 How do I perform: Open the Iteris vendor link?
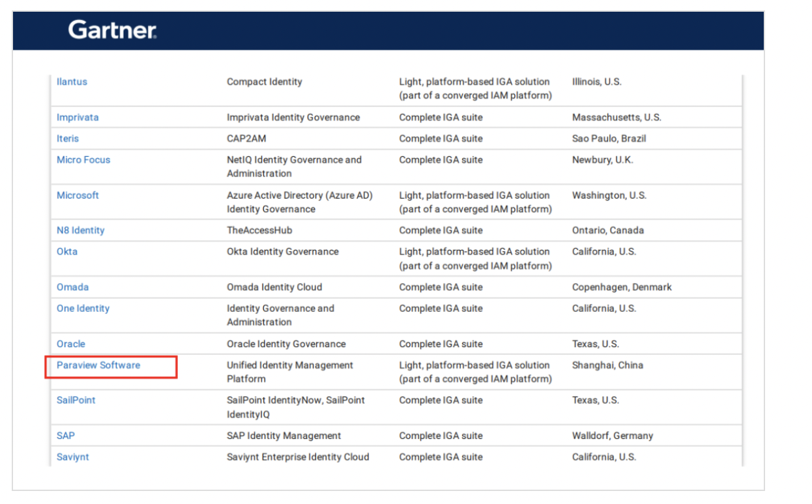[x=68, y=139]
